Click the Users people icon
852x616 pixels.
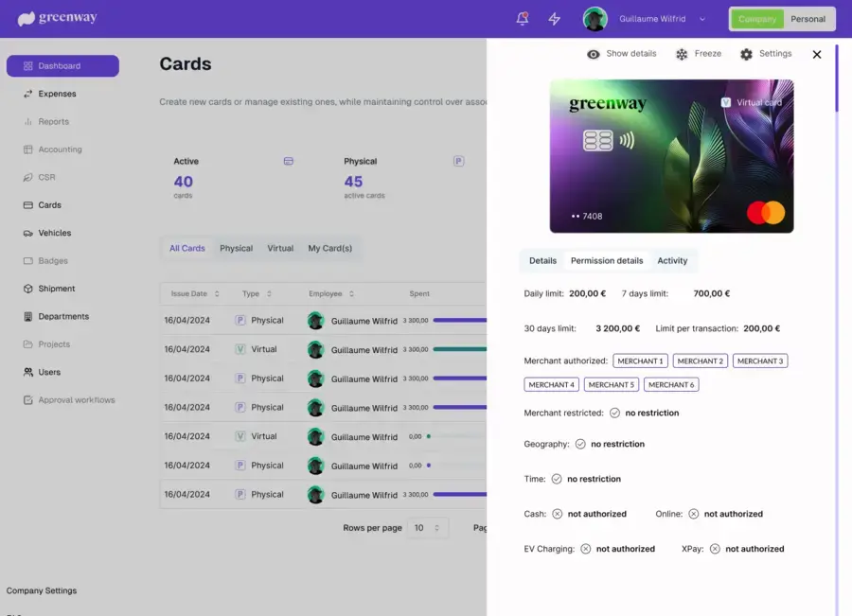pyautogui.click(x=28, y=372)
